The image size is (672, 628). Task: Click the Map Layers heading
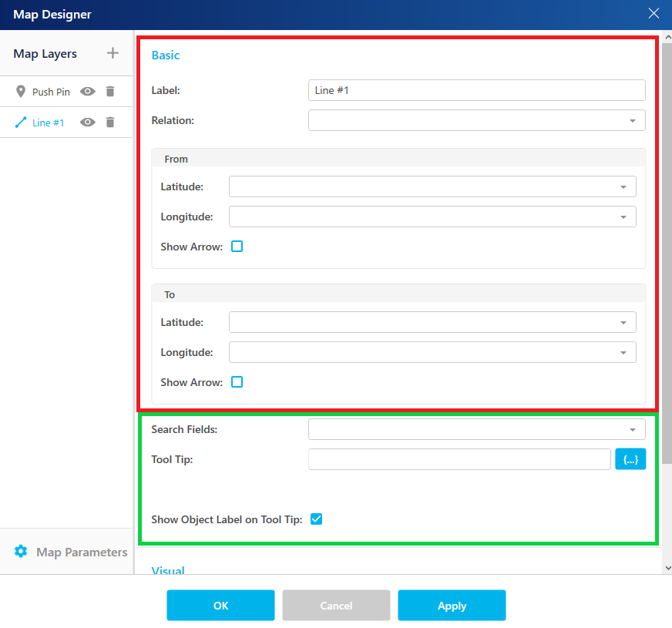[45, 54]
